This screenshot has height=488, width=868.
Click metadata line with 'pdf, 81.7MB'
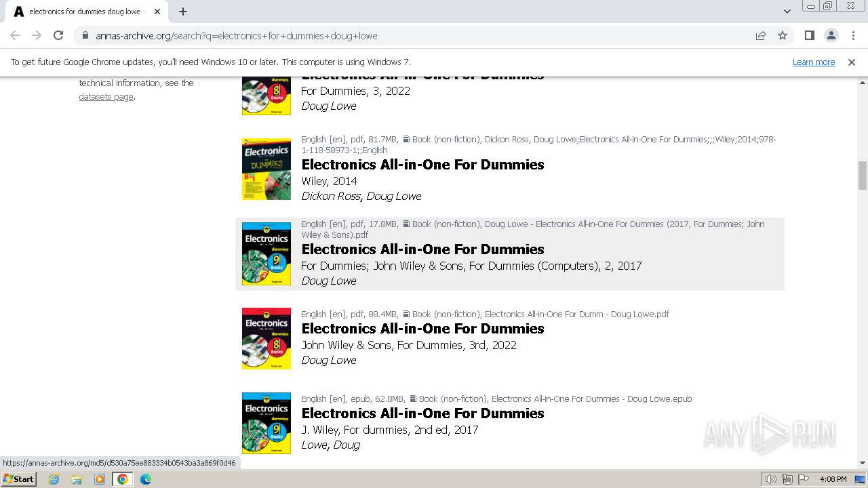click(x=538, y=144)
